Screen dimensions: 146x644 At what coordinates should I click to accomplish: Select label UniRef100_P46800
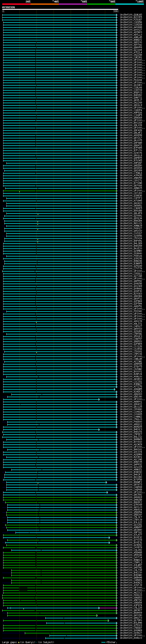click(131, 422)
